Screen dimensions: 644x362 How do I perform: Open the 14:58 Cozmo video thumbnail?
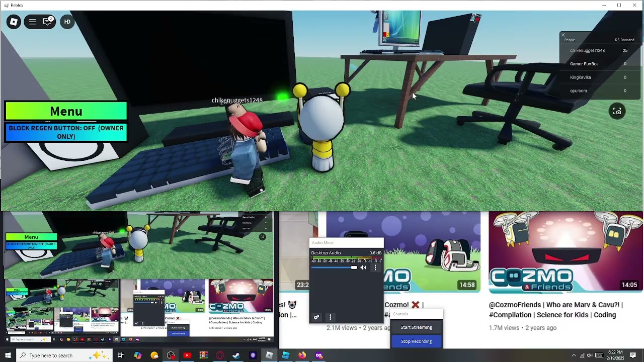tap(433, 252)
